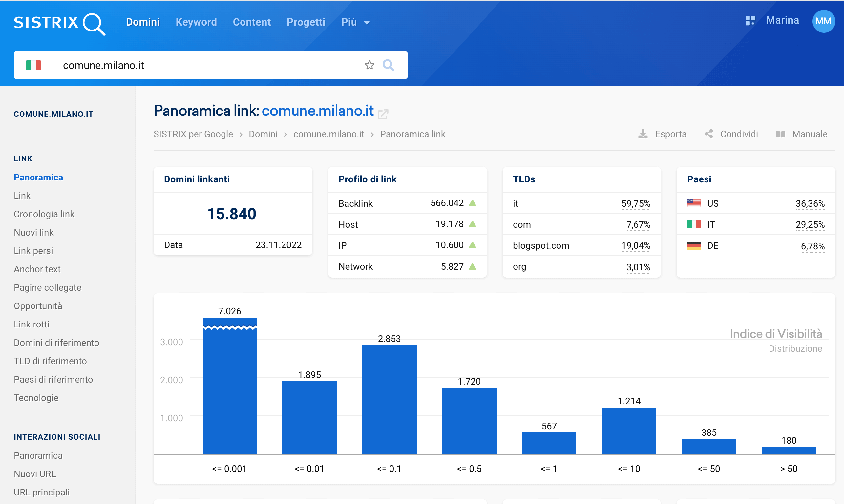The image size is (844, 504).
Task: Open Link persi in sidebar
Action: tap(33, 251)
